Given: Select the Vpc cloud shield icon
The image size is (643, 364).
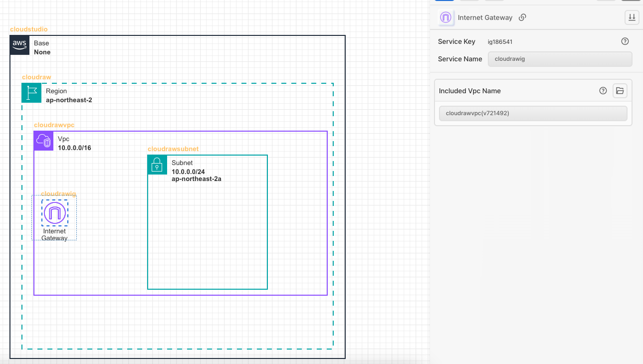Looking at the screenshot, I should pos(44,141).
